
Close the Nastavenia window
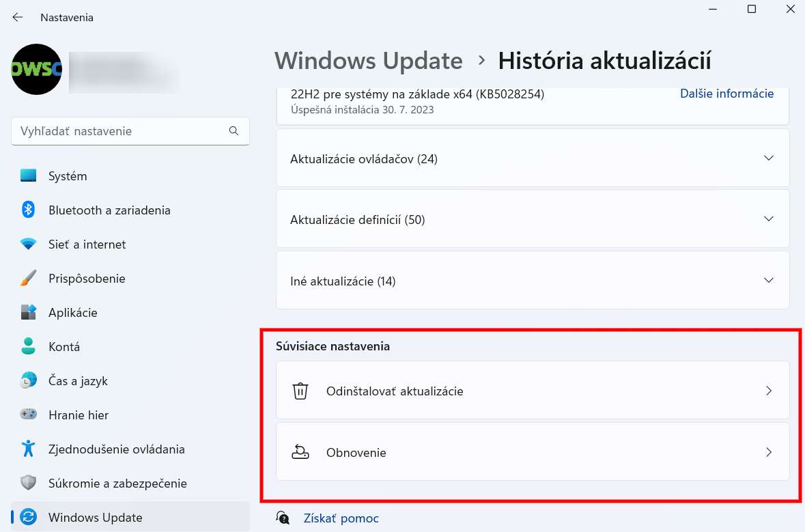coord(791,10)
